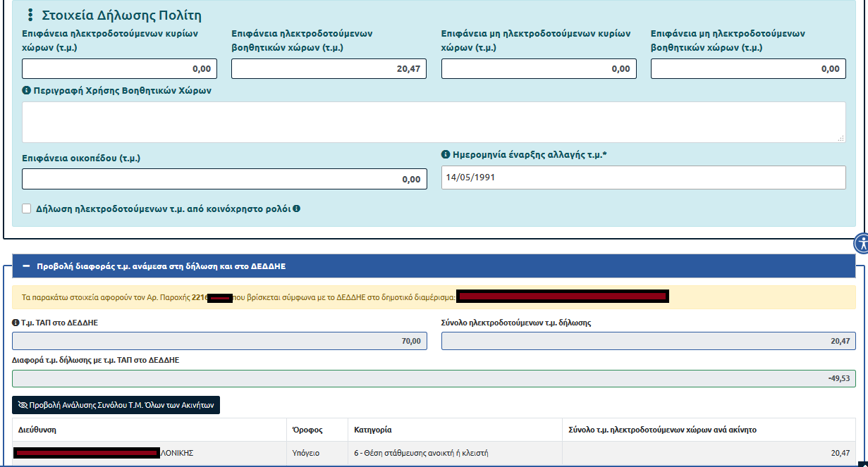Click info icon beside Περιγραφή Χρήσης Βοηθητικών Χώρων
The width and height of the screenshot is (868, 467).
pyautogui.click(x=27, y=91)
